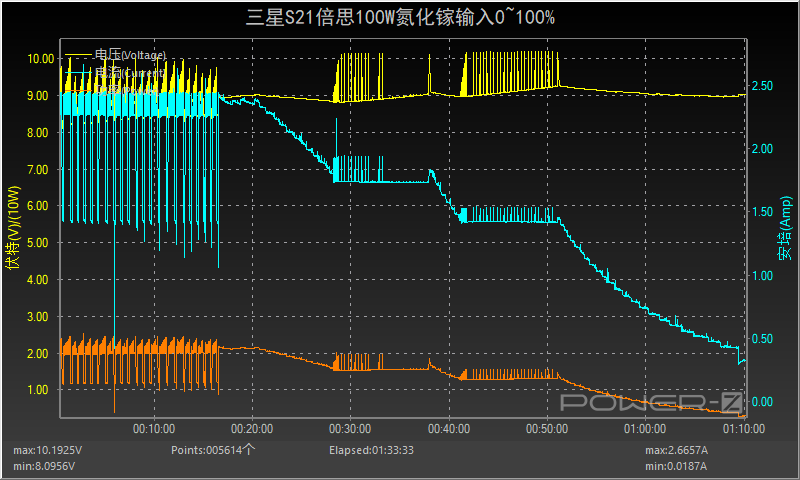
Task: Click the yellow line swatch beside 电压(Voltage)
Action: (79, 54)
